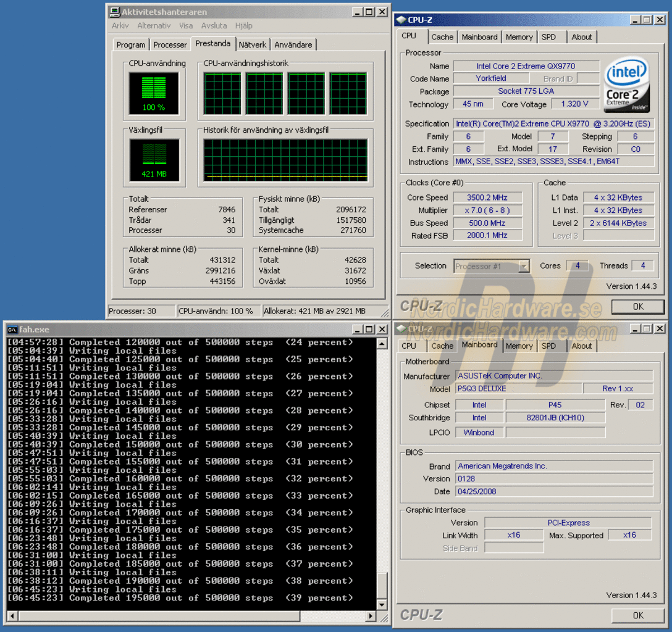Open Mainboard tab in upper CPU-Z window

click(x=479, y=37)
